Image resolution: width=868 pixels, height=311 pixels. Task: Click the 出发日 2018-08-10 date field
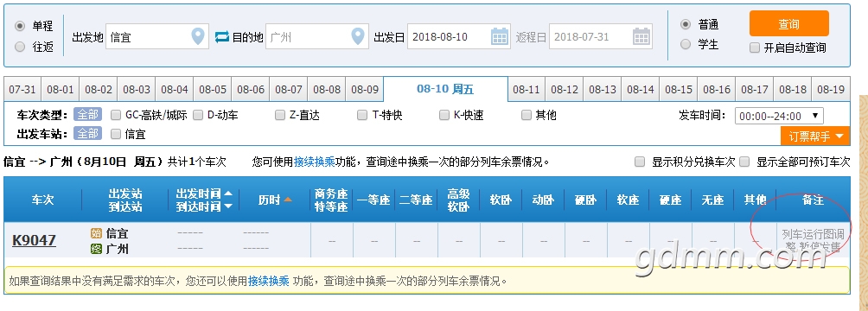click(459, 37)
